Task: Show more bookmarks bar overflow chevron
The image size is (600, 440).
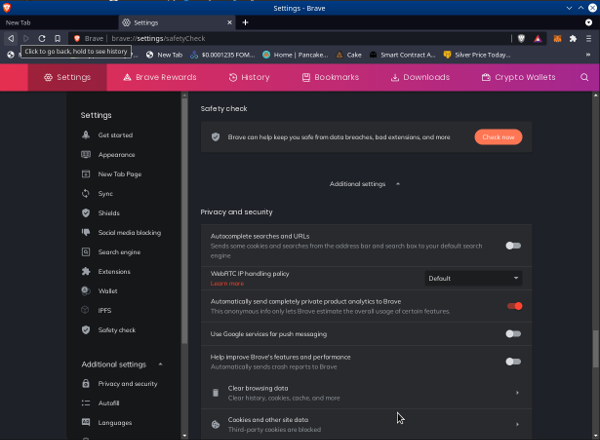Action: pos(588,55)
